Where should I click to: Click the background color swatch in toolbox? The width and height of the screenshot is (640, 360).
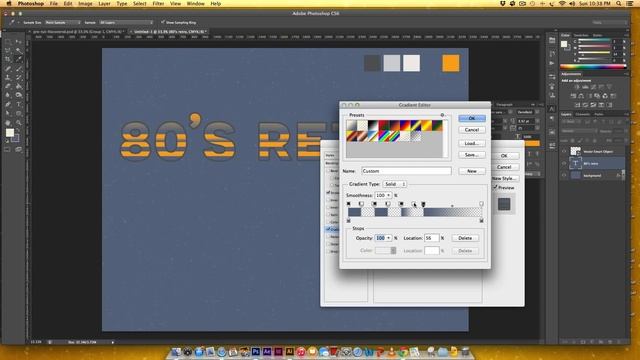pos(15,138)
